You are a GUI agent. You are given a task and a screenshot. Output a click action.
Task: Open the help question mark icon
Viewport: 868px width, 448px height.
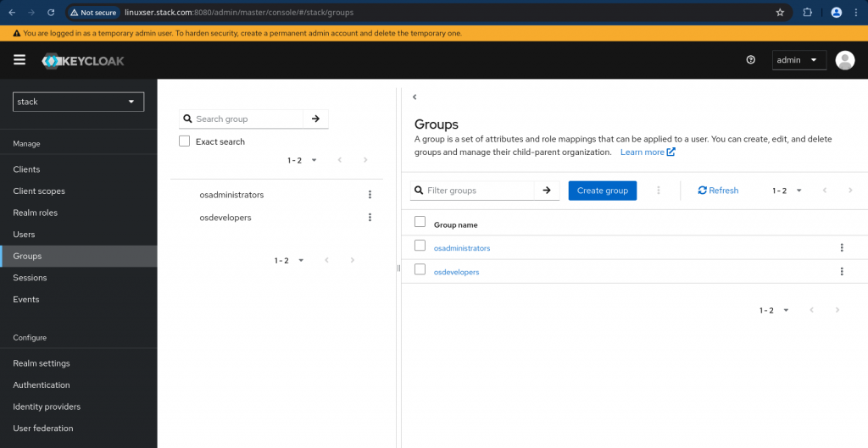(x=750, y=60)
